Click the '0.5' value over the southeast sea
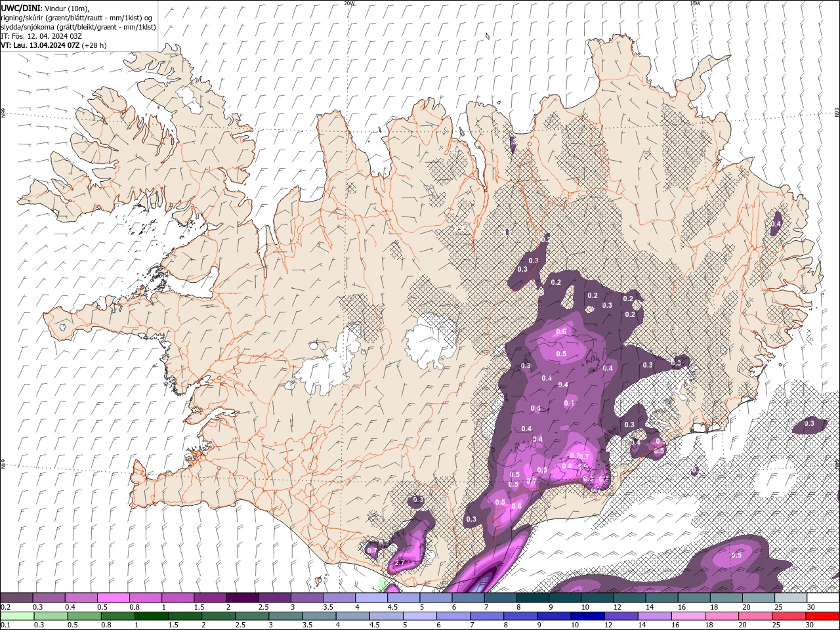 coord(736,555)
